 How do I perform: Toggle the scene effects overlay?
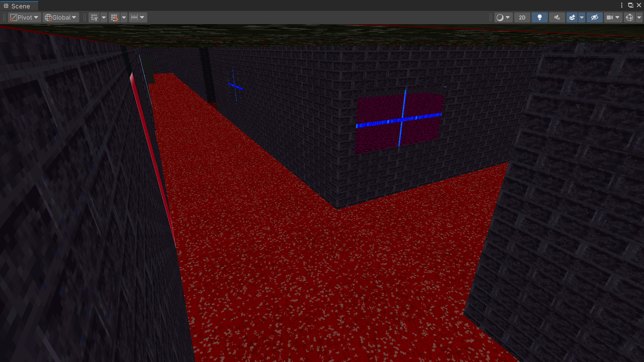(x=572, y=17)
